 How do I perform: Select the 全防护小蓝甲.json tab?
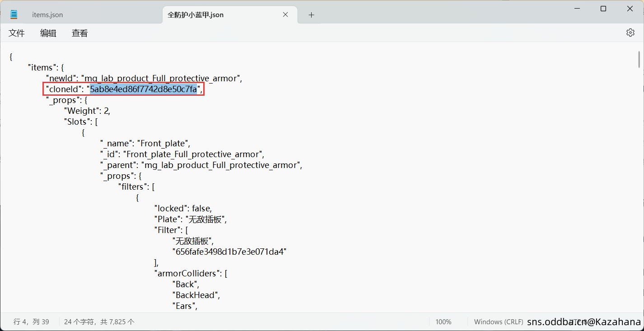click(196, 15)
